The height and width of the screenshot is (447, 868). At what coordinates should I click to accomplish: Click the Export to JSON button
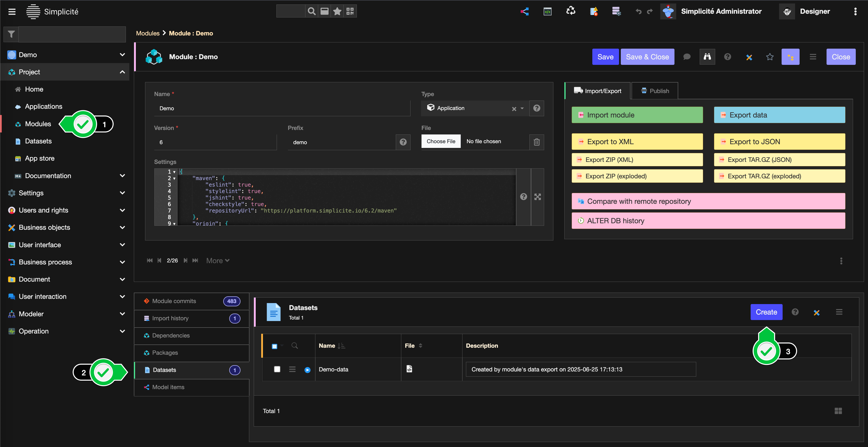click(779, 142)
